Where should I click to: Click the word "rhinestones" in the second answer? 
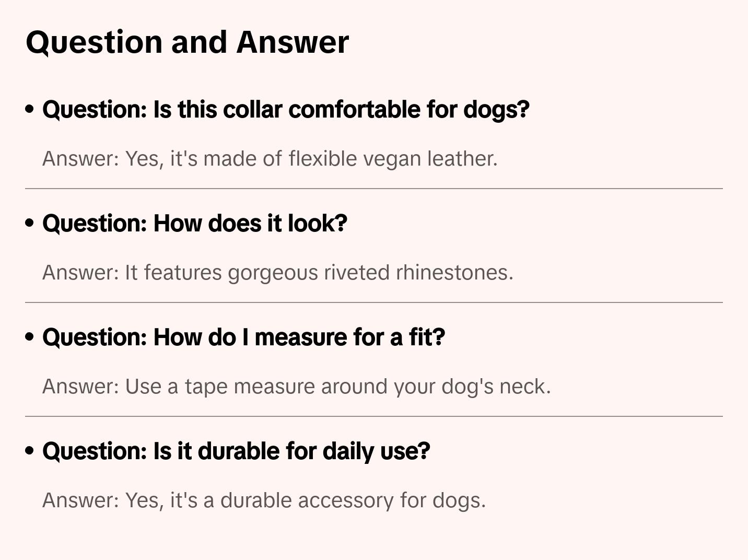pyautogui.click(x=454, y=273)
